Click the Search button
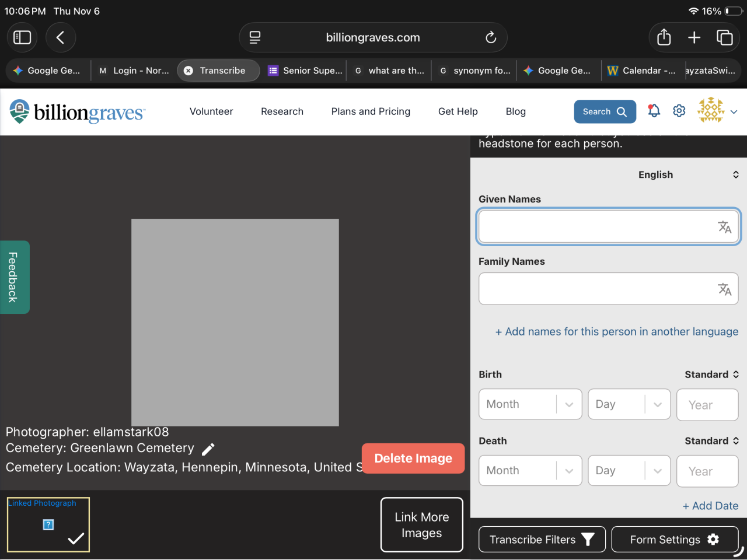This screenshot has height=560, width=747. coord(605,111)
